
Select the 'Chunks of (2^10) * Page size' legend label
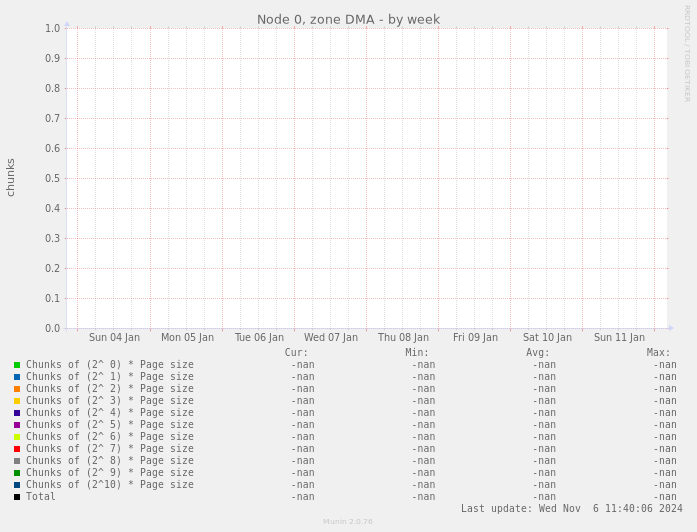pos(110,485)
